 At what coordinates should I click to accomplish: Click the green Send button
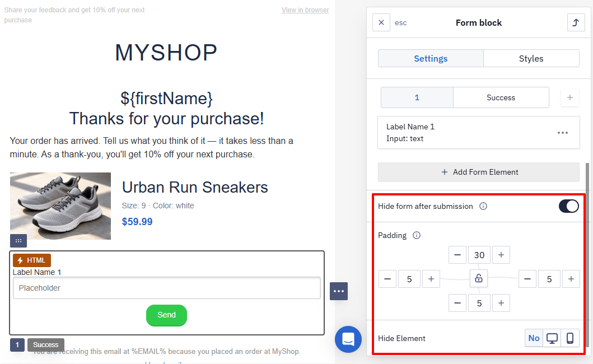pos(166,315)
